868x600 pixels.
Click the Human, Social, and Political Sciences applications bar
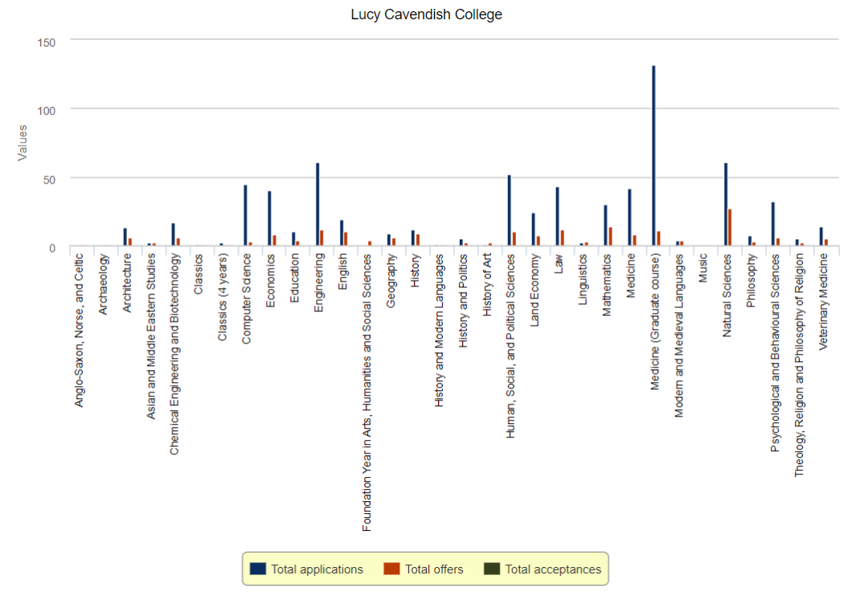click(x=510, y=211)
